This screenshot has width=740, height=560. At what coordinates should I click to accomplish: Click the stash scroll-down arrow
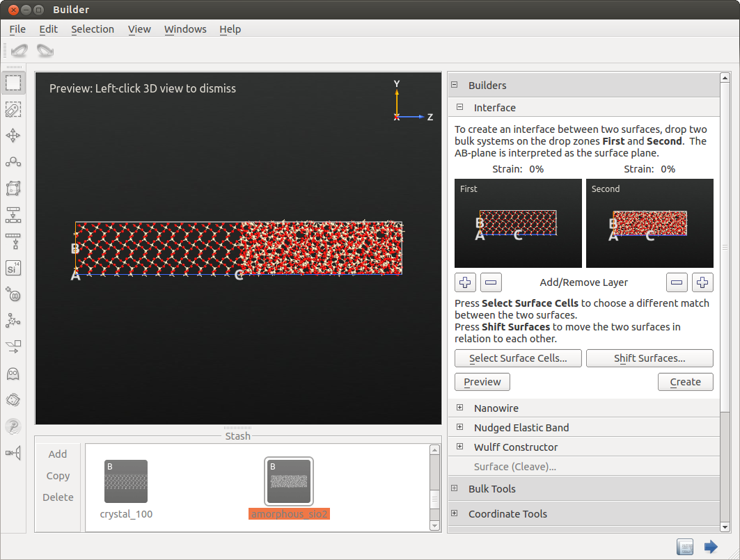click(x=434, y=525)
